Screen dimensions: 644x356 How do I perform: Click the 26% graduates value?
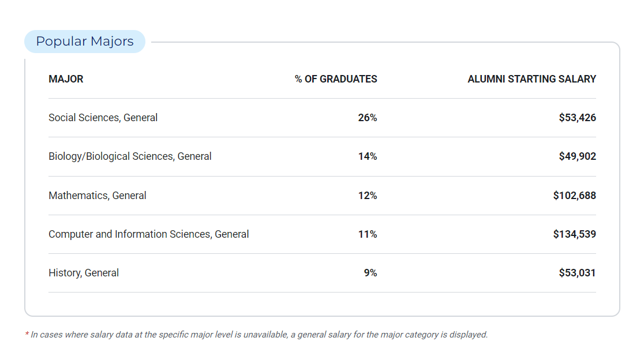pos(367,118)
